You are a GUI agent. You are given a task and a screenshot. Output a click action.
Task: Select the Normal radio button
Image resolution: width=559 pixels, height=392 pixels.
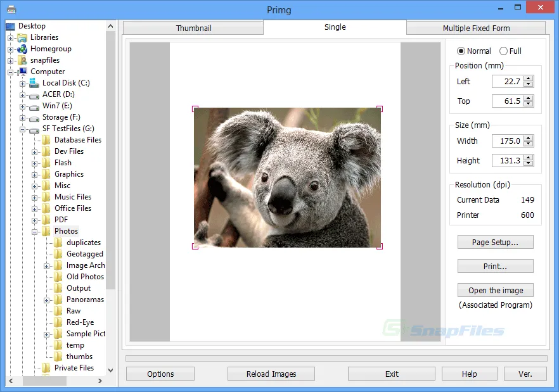coord(461,51)
